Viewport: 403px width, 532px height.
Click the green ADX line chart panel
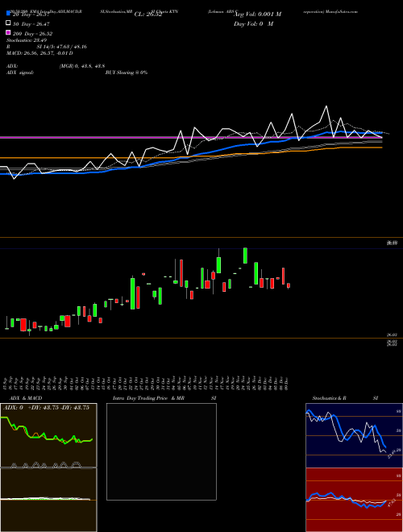48,435
